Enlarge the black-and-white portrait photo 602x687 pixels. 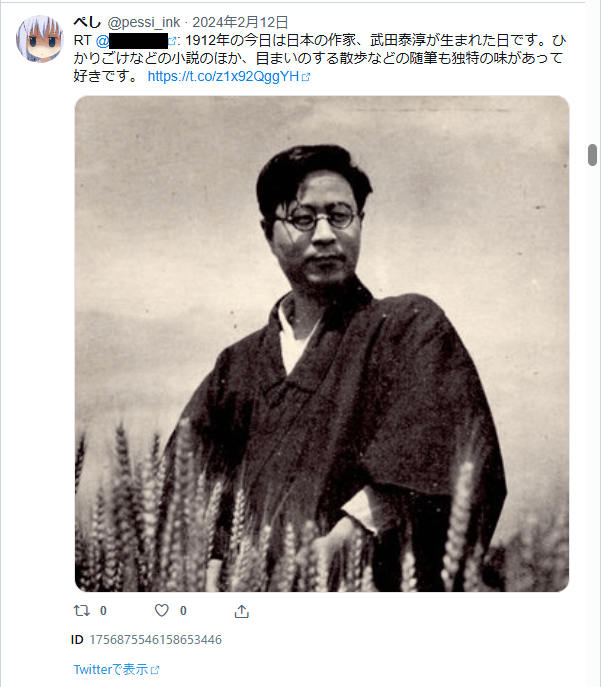[x=322, y=344]
